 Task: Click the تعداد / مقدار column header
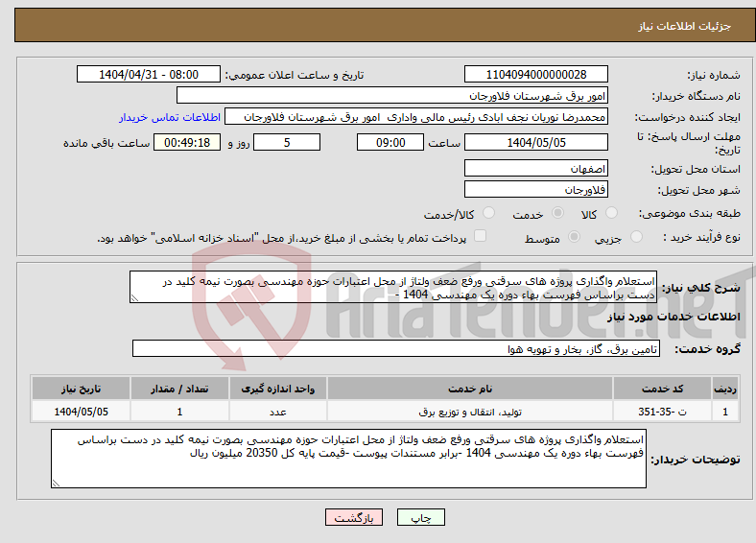(179, 389)
